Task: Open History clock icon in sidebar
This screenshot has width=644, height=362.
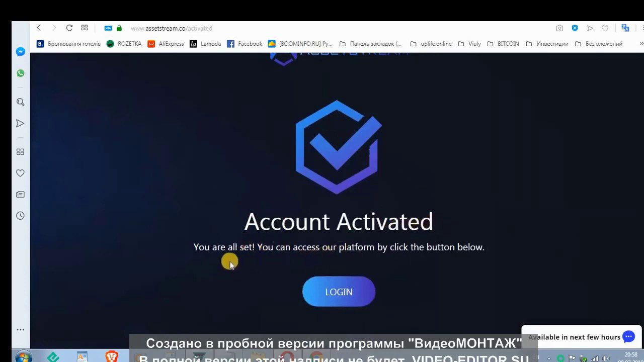Action: (20, 216)
